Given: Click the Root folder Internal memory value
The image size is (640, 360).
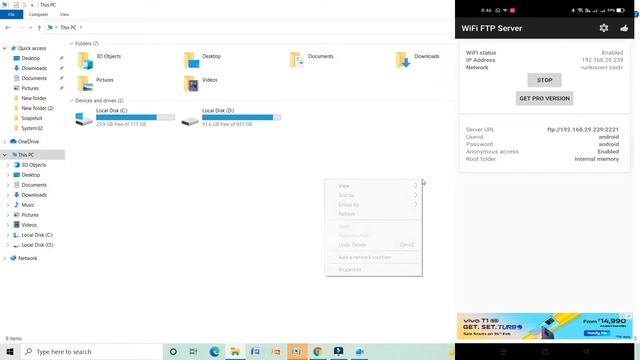Looking at the screenshot, I should pos(597,159).
